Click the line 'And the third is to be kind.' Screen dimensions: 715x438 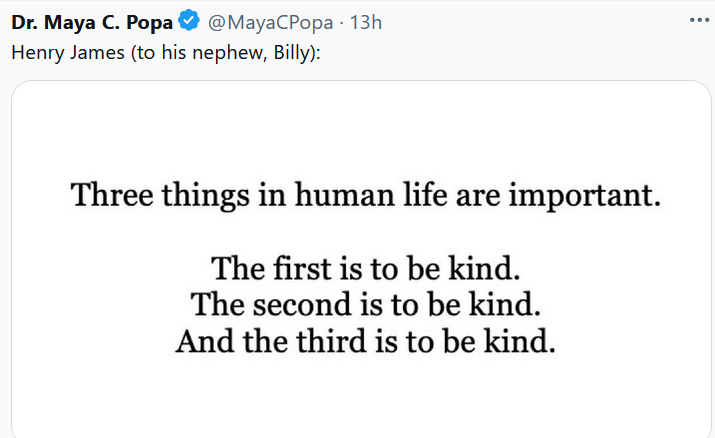(x=366, y=341)
